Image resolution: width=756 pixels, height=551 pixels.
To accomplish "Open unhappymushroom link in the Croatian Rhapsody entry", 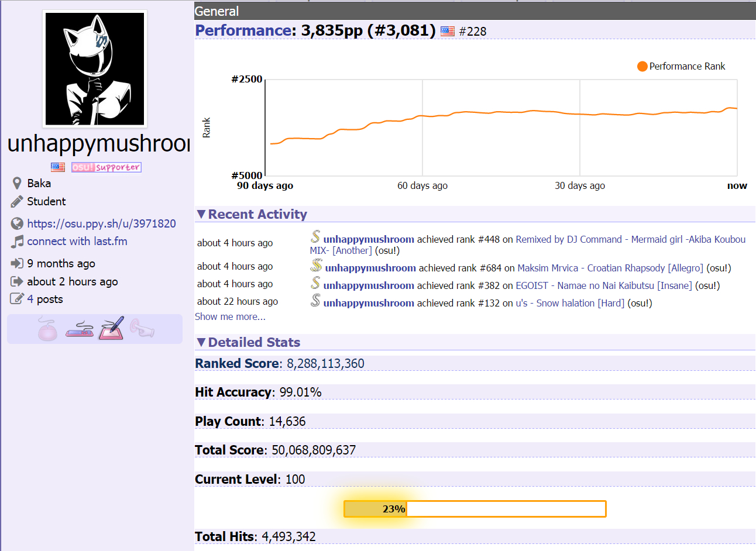I will [x=370, y=268].
